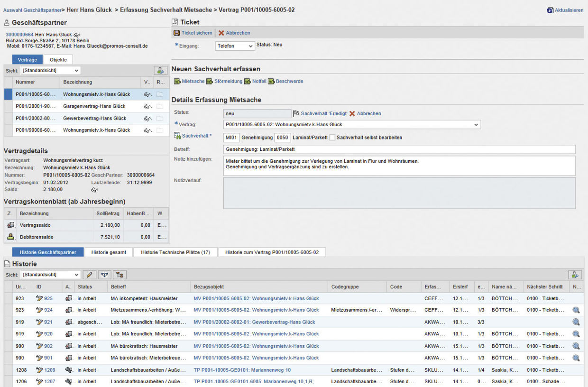Screen dimensions: 588x387
Task: Click the Ticket sichern save icon
Action: pyautogui.click(x=176, y=33)
